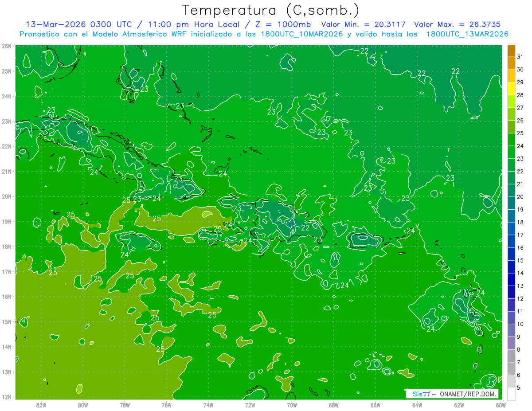The width and height of the screenshot is (532, 411).
Task: Click the "68W" longitude axis label
Action: (x=333, y=405)
